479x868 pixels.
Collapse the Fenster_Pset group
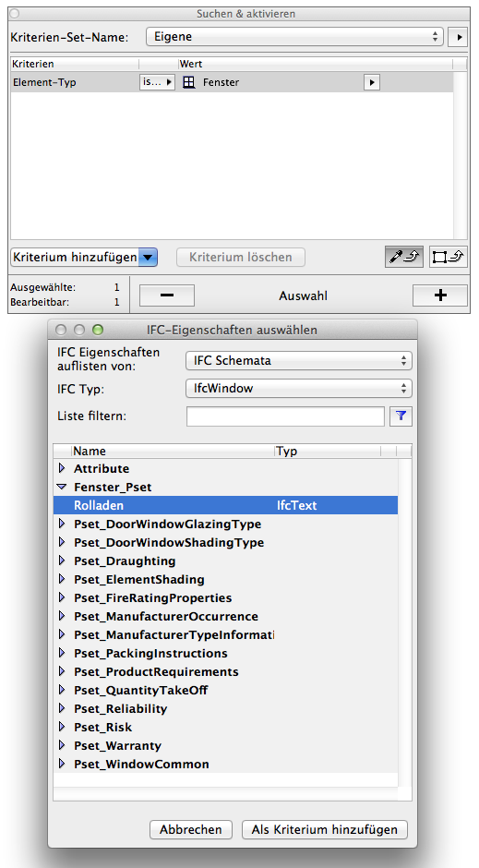click(62, 488)
